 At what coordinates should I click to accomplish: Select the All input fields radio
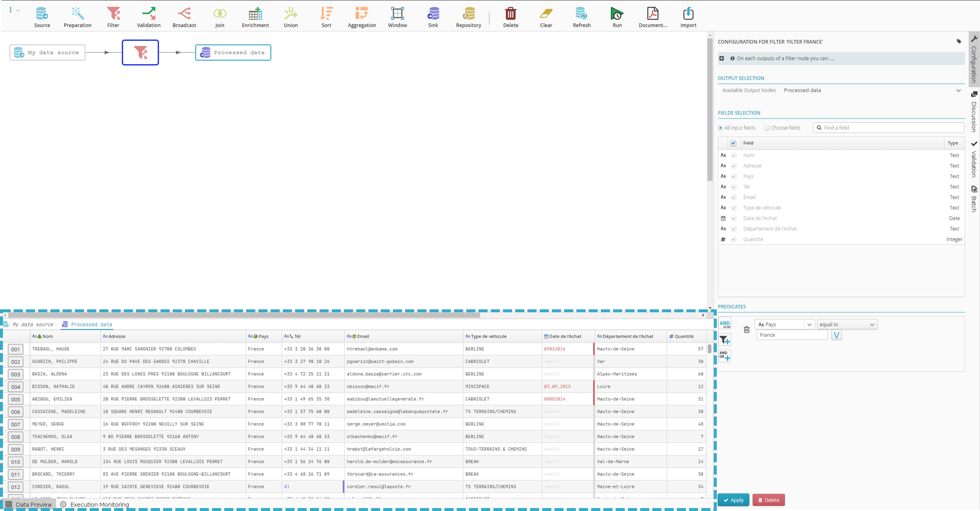tap(721, 128)
